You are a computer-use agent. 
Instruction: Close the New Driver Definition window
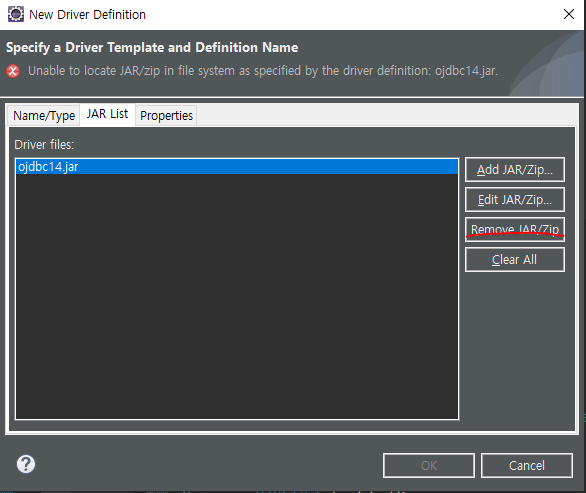[x=569, y=14]
